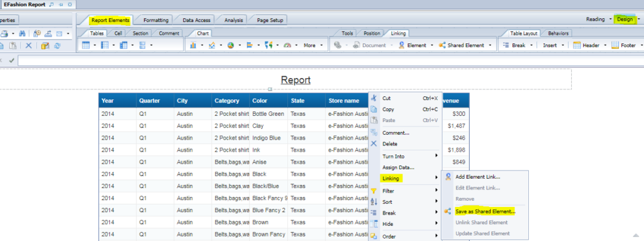Open the Reading mode dropdown arrow

(x=611, y=20)
